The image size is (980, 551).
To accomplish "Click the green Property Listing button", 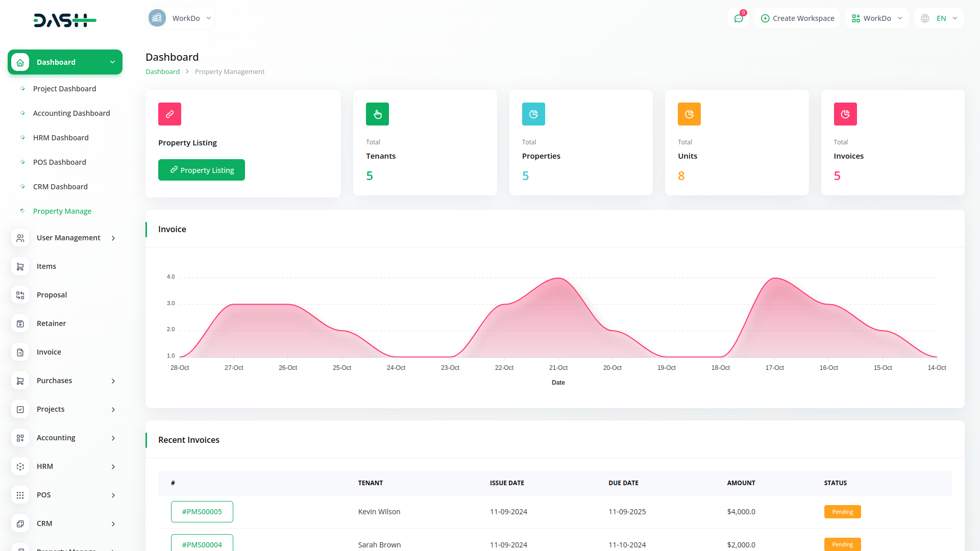I will click(x=202, y=170).
